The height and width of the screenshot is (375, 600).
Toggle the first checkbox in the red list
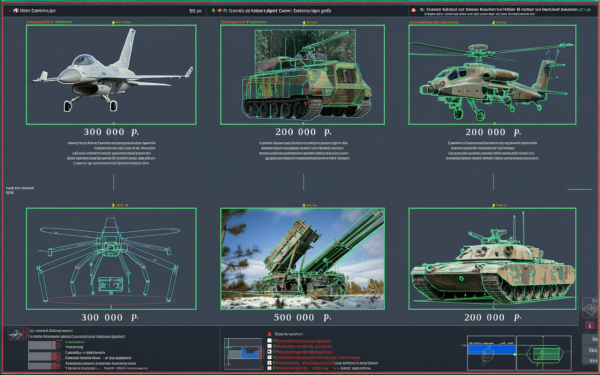(x=269, y=341)
